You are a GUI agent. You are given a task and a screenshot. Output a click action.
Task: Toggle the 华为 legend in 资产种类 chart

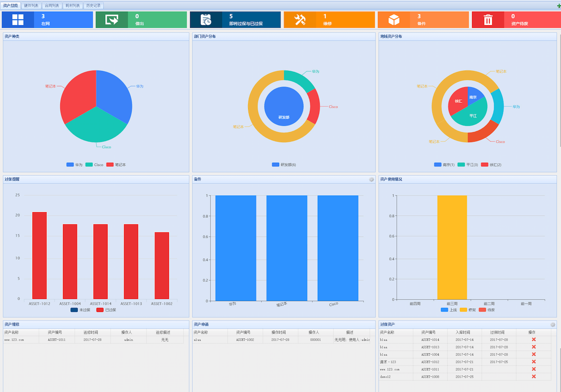[x=75, y=165]
